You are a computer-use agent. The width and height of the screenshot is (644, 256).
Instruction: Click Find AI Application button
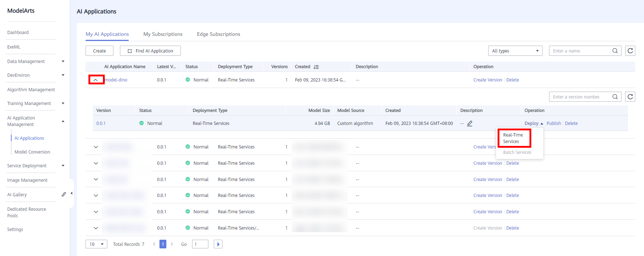pyautogui.click(x=150, y=51)
